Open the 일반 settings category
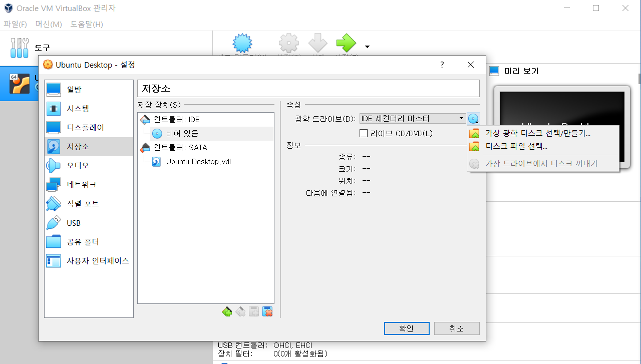641x364 pixels. pyautogui.click(x=89, y=90)
